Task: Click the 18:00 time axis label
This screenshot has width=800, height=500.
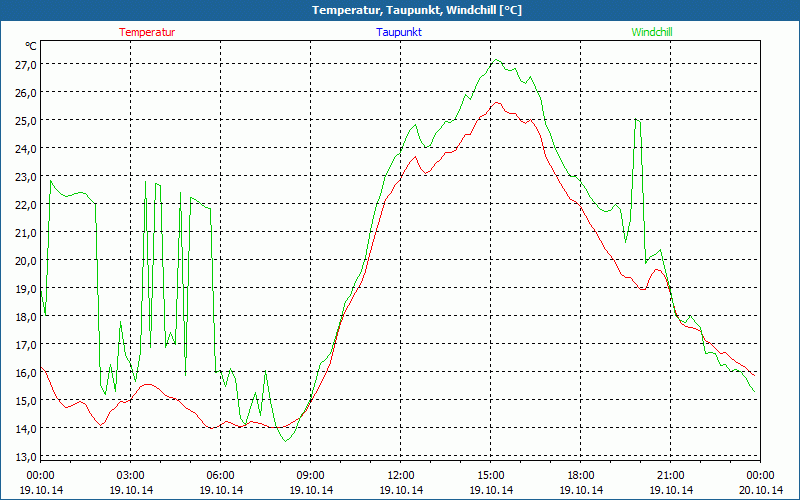Action: click(x=581, y=476)
